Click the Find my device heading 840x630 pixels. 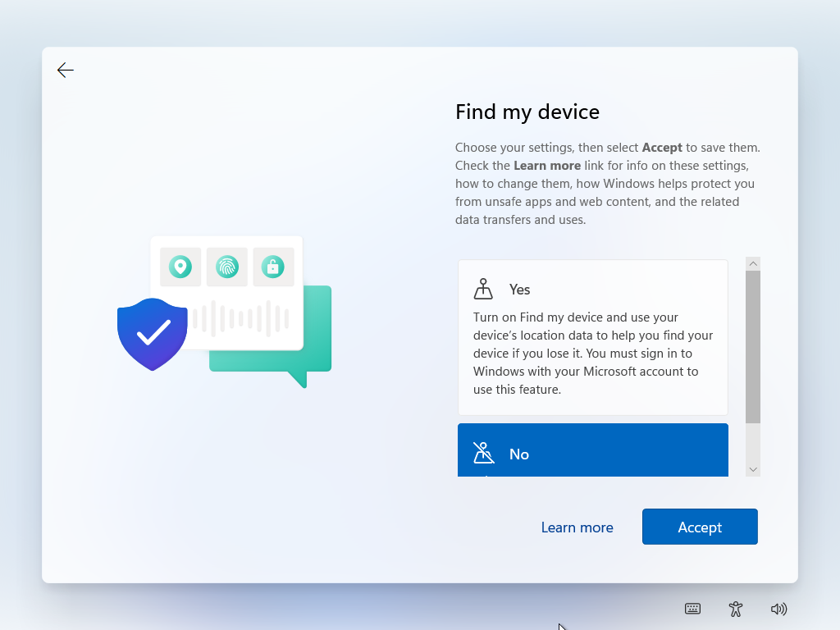527,112
